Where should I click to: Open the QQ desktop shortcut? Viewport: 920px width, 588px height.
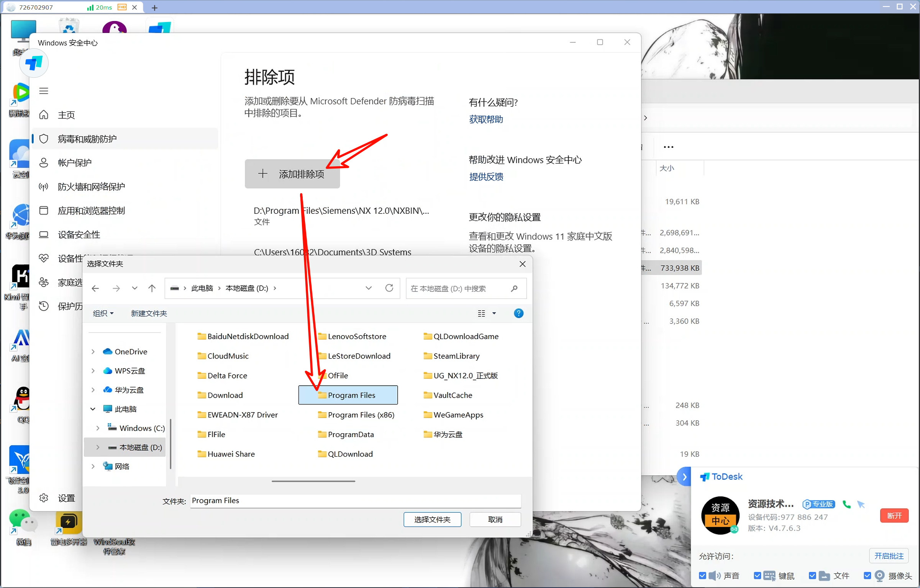point(22,404)
